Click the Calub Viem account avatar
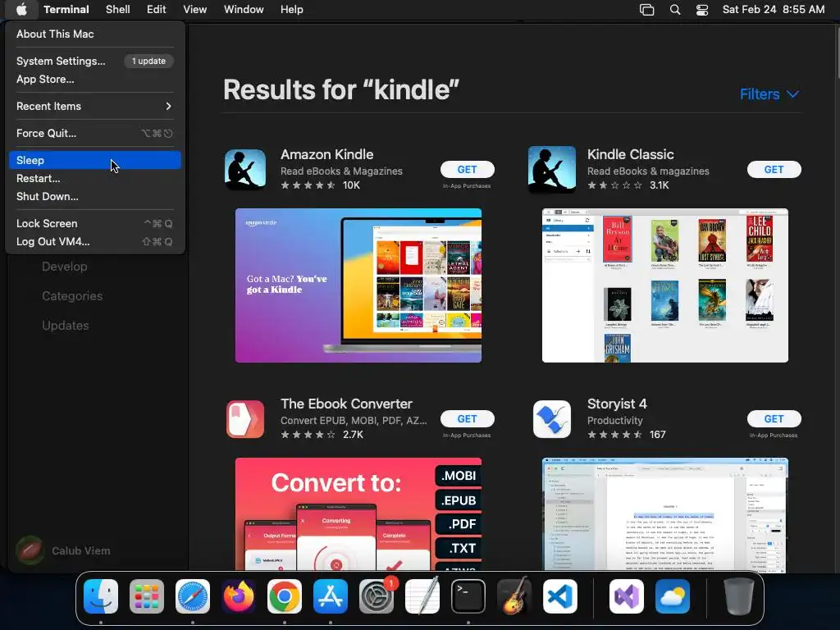Screen dimensions: 840x630 tap(30, 550)
